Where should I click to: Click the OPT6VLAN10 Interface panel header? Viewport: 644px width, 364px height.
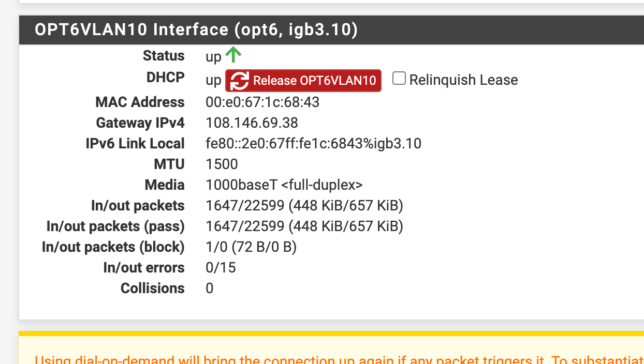(x=331, y=30)
